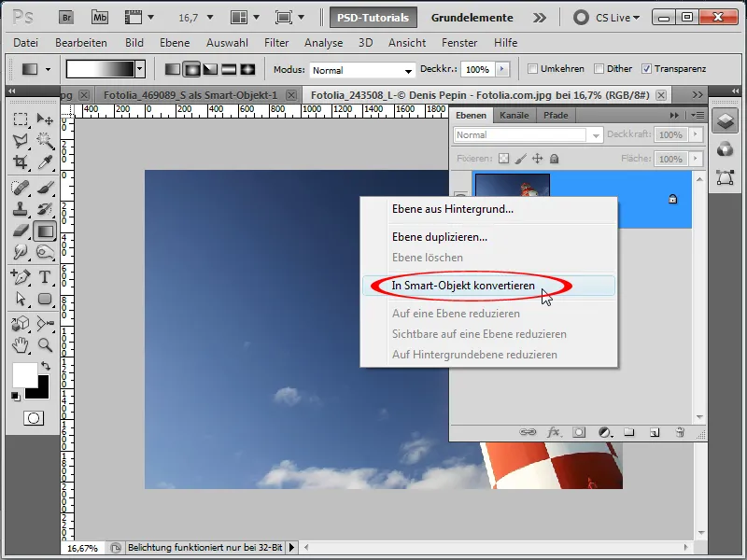Select the Eyedropper tool

[45, 162]
